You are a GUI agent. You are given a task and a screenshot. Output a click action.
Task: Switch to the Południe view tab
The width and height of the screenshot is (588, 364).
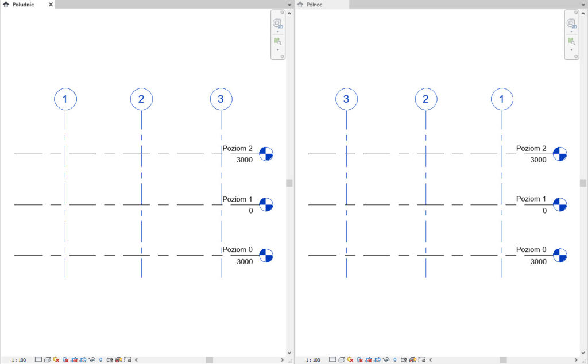tap(24, 4)
